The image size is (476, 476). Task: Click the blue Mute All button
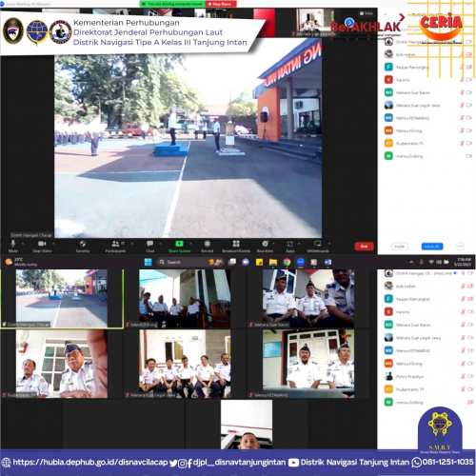pos(432,247)
